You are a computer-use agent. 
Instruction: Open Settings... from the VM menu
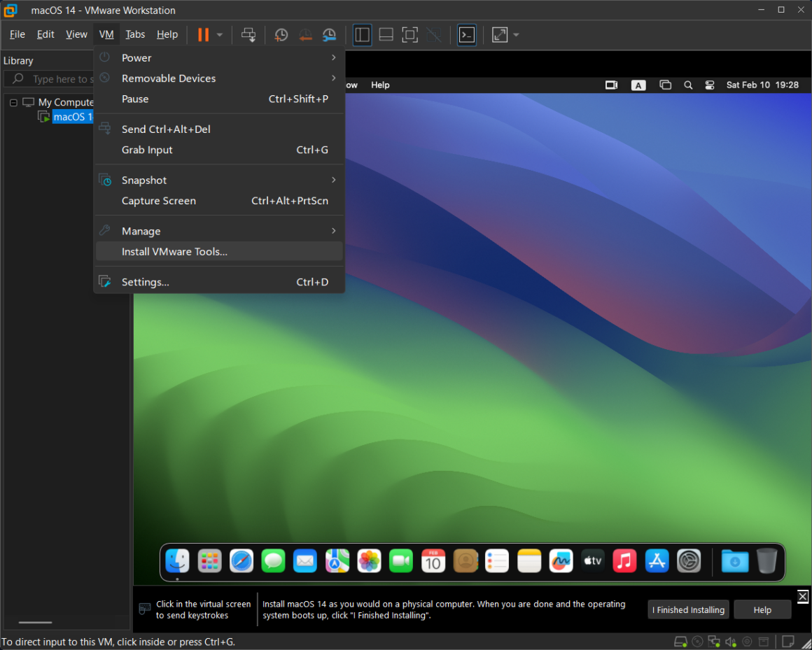coord(220,282)
